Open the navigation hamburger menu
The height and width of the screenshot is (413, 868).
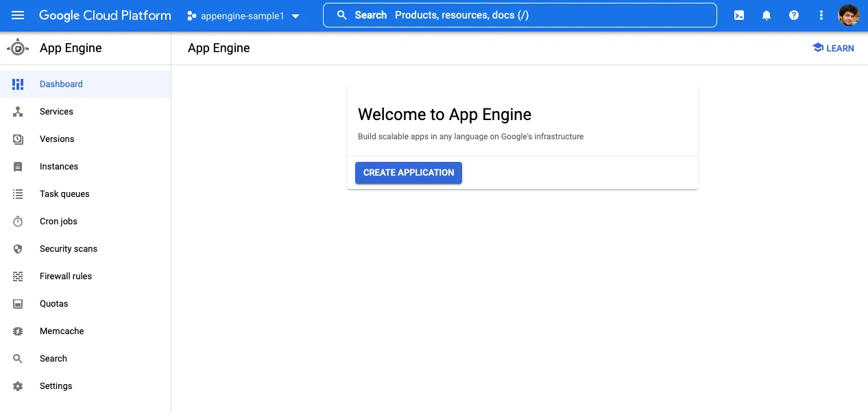tap(18, 15)
